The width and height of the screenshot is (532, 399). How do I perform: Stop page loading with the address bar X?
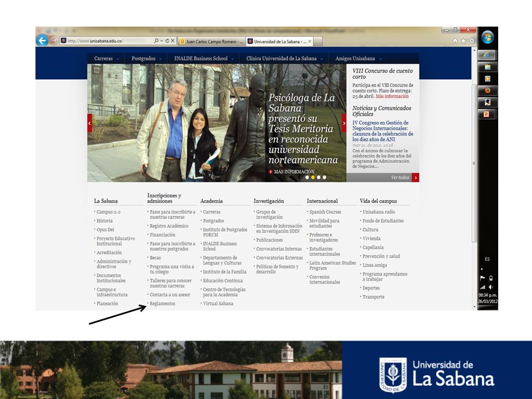(x=173, y=40)
